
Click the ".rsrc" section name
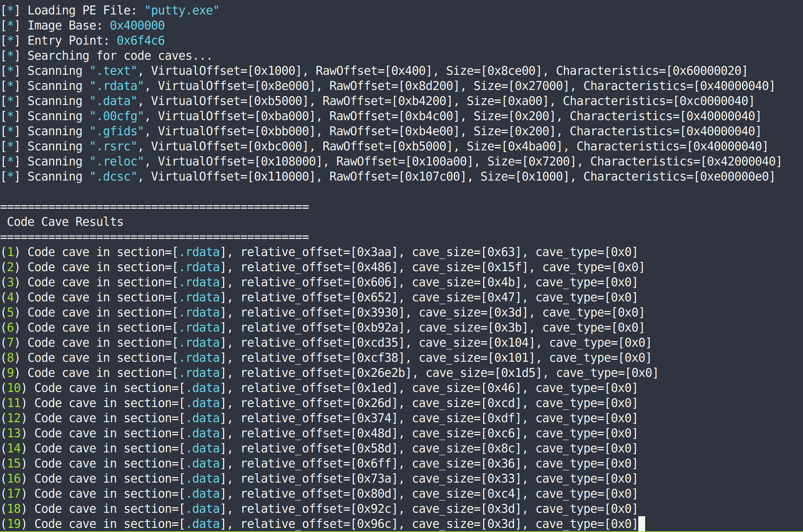[x=113, y=146]
